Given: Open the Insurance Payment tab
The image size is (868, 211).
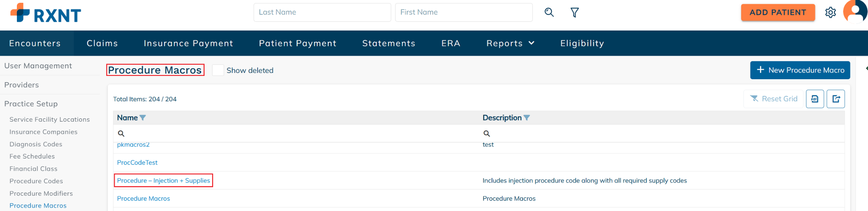Looking at the screenshot, I should point(188,43).
